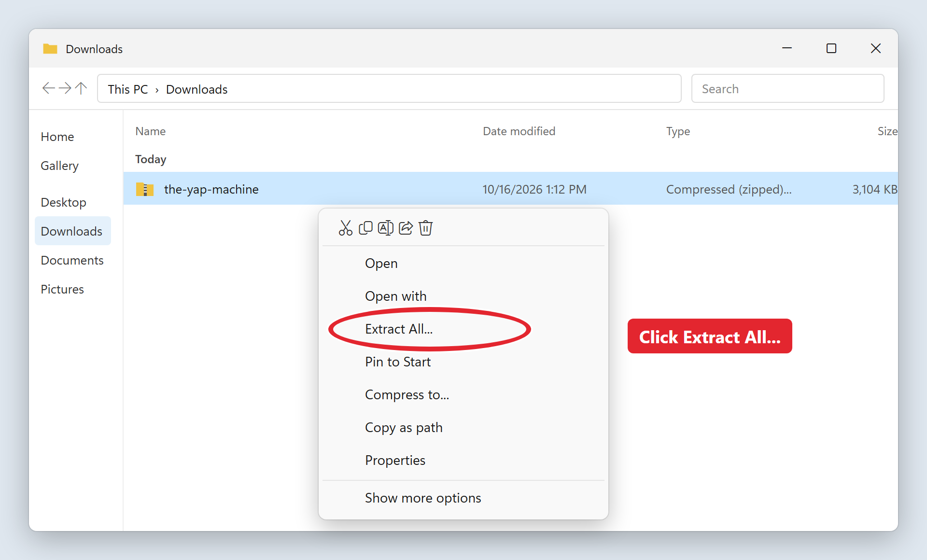Sort by the Type column header
This screenshot has height=560, width=927.
click(x=678, y=131)
